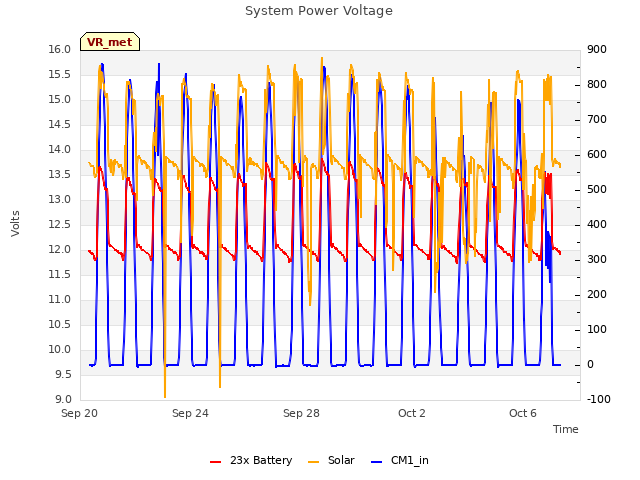This screenshot has height=480, width=640.
Task: Click the Sep 24 date tick label
Action: tap(190, 413)
